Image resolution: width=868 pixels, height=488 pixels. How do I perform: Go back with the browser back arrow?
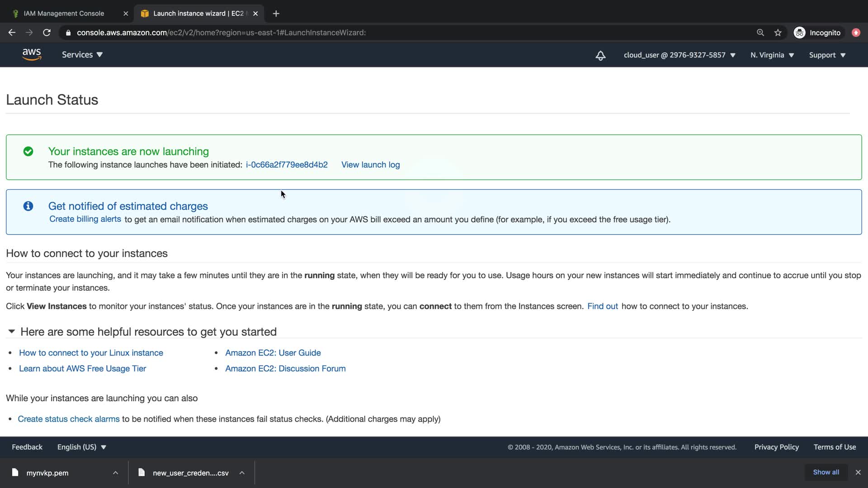(12, 33)
